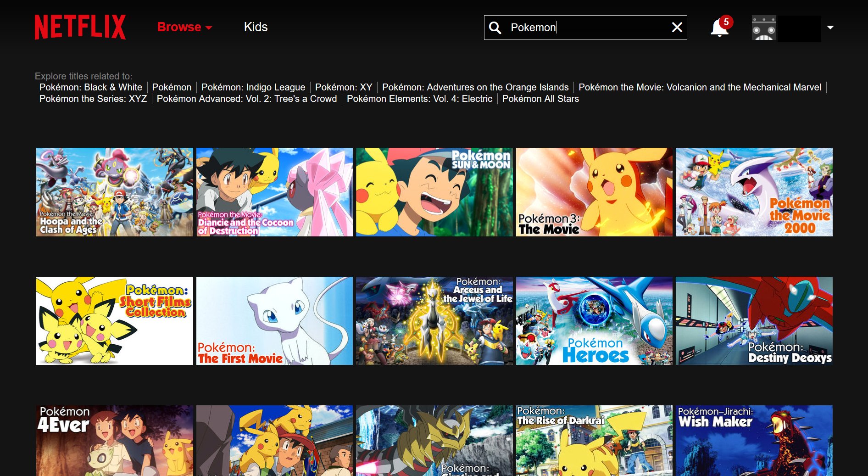The image size is (868, 476).
Task: Open Pokémon Advanced: Vol. 2: Tree's a Crowd
Action: point(247,99)
